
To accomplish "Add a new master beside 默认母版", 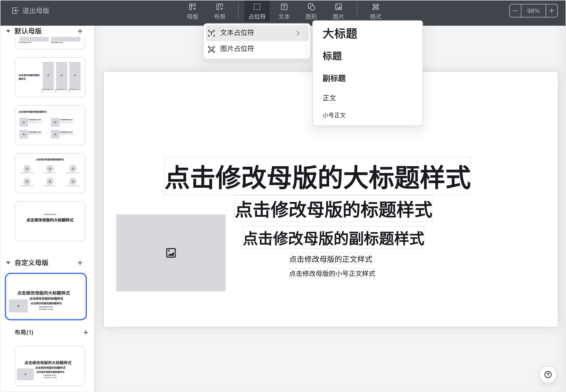I will tap(80, 31).
